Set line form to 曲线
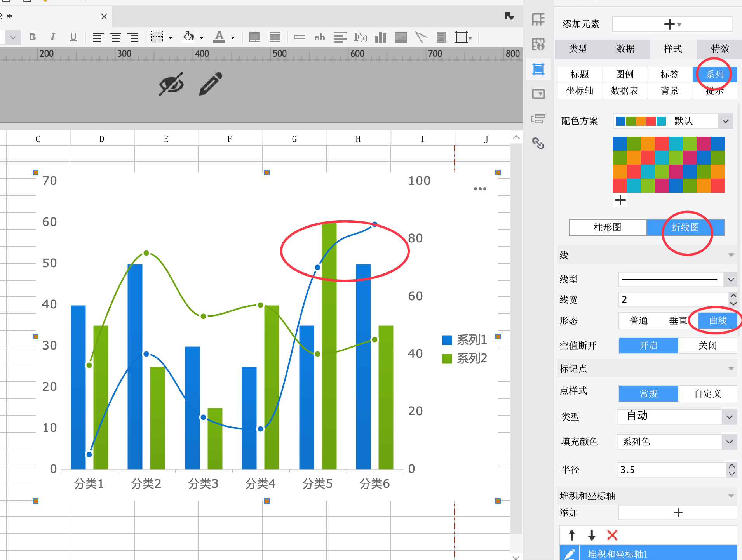 (x=718, y=321)
